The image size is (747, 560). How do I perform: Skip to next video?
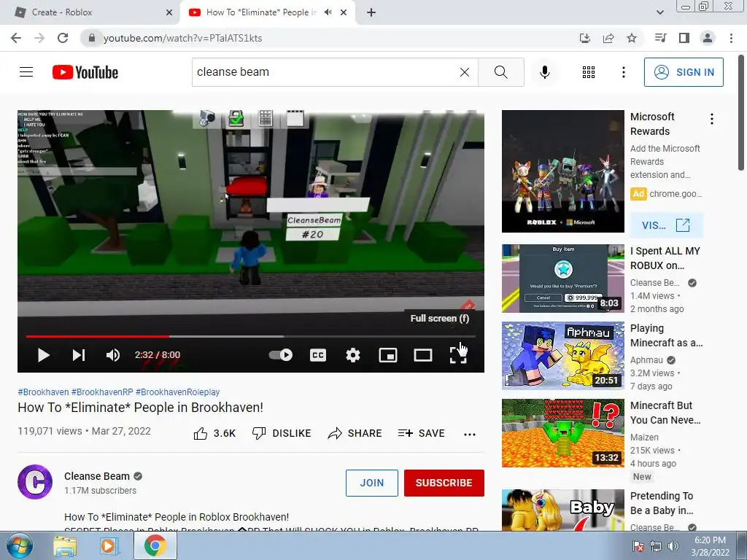[x=79, y=355]
